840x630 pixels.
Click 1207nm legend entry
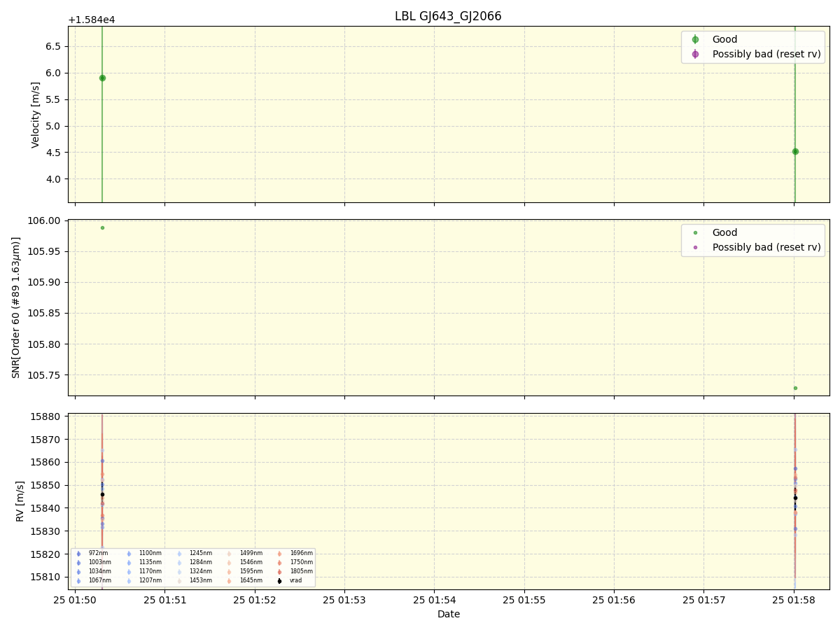pyautogui.click(x=143, y=580)
